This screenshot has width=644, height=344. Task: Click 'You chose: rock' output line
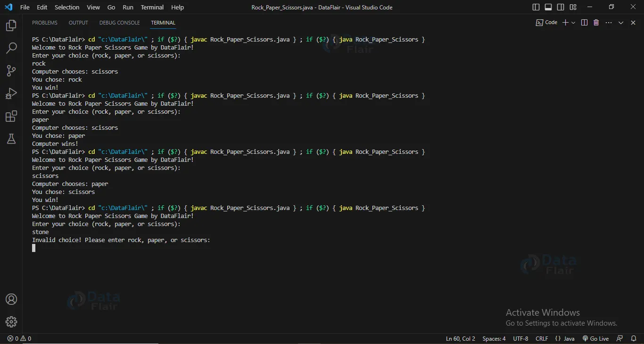(57, 79)
